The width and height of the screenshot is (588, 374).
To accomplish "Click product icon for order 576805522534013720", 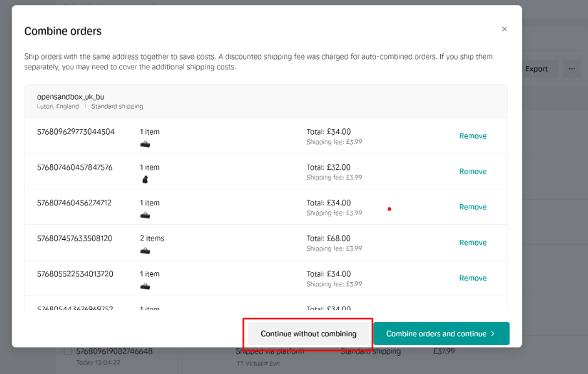I will click(145, 286).
